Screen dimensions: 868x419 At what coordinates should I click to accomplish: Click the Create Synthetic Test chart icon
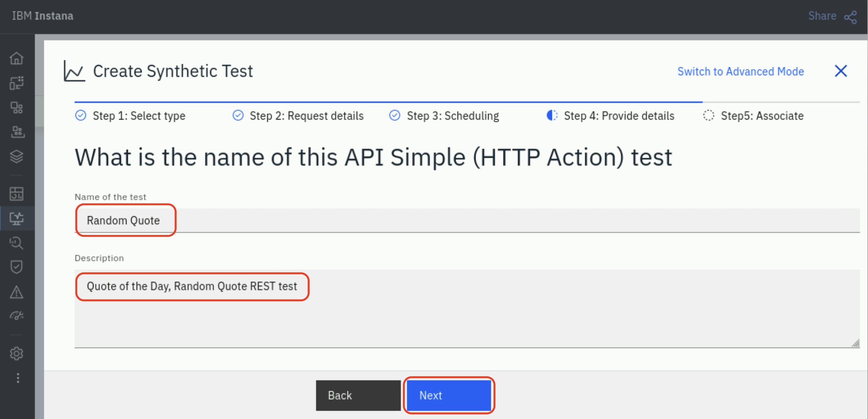click(74, 71)
